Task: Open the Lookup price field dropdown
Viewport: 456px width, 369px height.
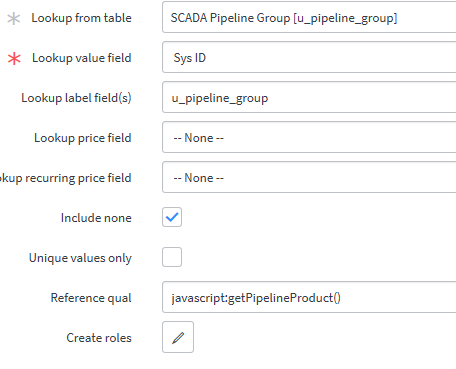Action: (309, 137)
